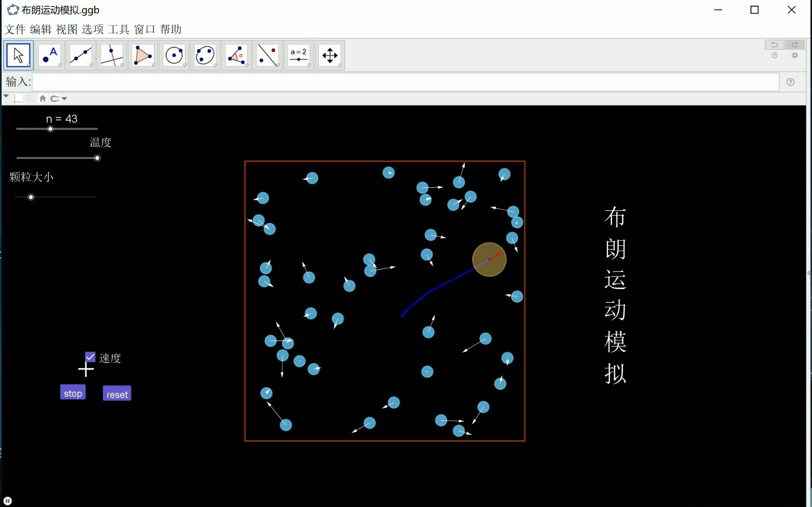Viewport: 812px width, 507px height.
Task: Expand the graphics stylebar triangle
Action: click(x=6, y=96)
